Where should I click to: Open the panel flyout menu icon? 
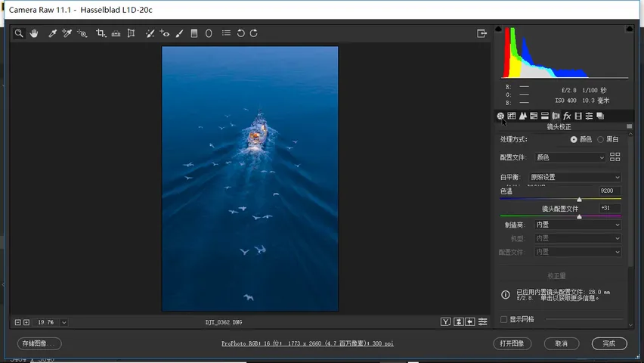629,126
